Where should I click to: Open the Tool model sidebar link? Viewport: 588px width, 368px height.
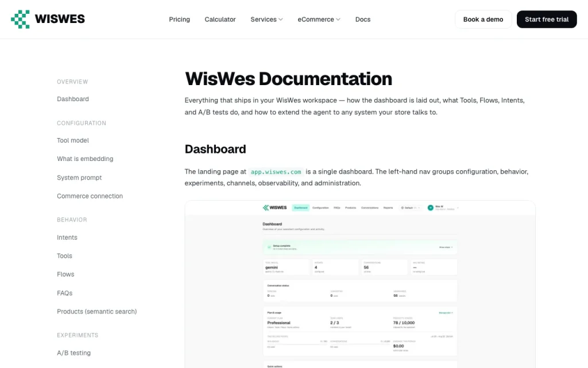(73, 140)
